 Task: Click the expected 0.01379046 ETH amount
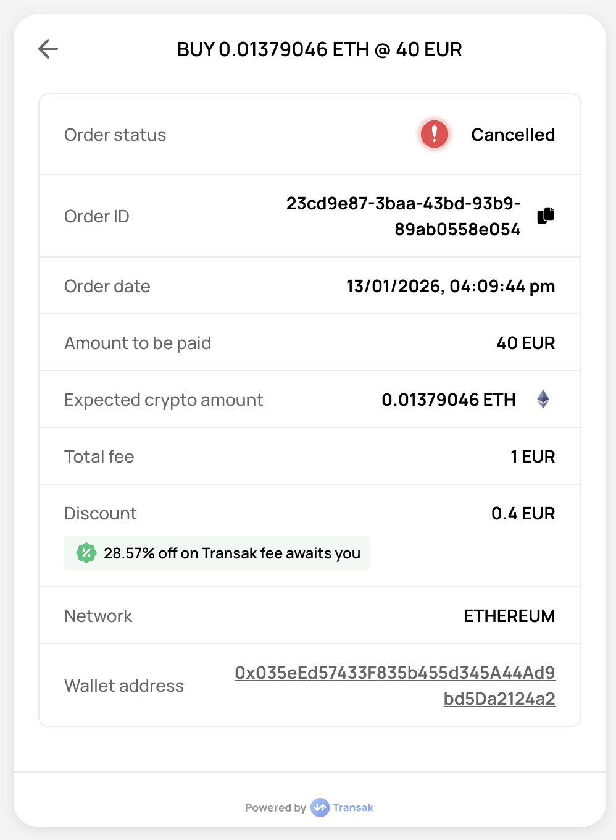(449, 400)
